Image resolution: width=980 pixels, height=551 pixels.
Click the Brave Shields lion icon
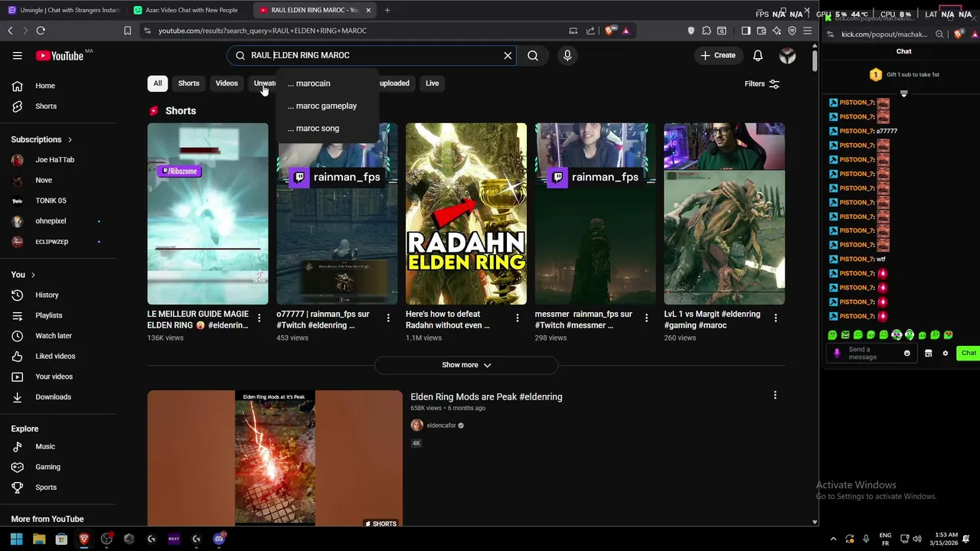(609, 31)
